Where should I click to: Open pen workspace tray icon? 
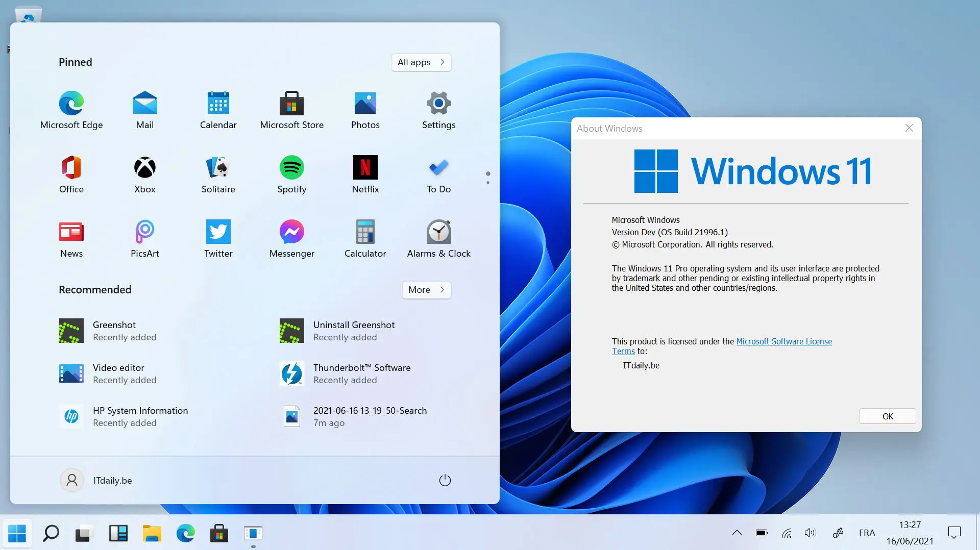click(x=838, y=533)
